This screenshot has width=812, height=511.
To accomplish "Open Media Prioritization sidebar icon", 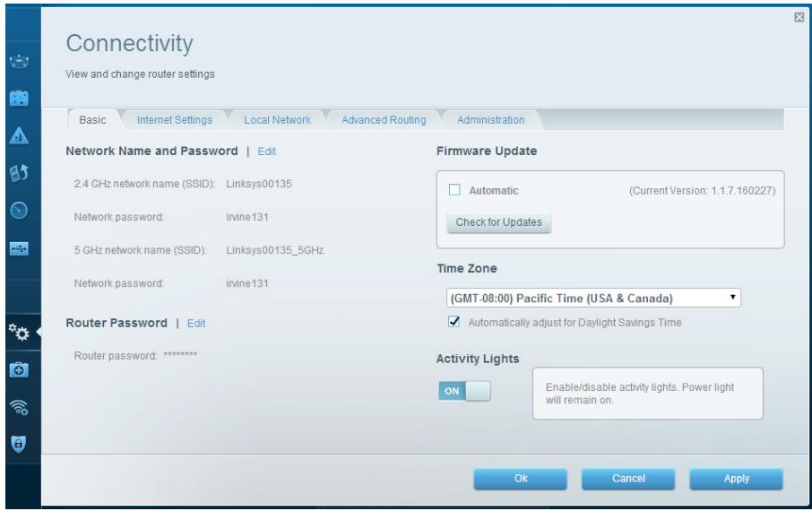I will point(19,173).
